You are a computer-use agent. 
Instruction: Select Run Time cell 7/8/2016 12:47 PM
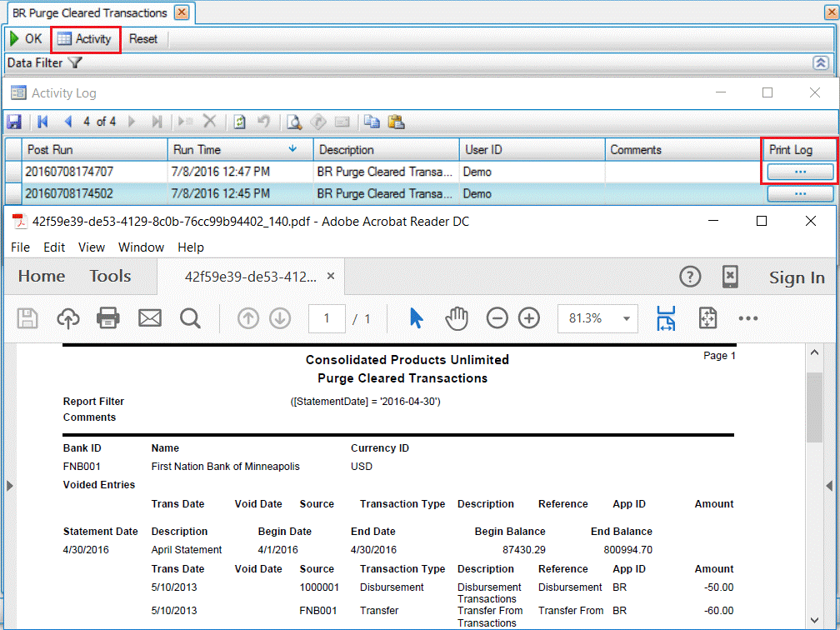tap(241, 172)
